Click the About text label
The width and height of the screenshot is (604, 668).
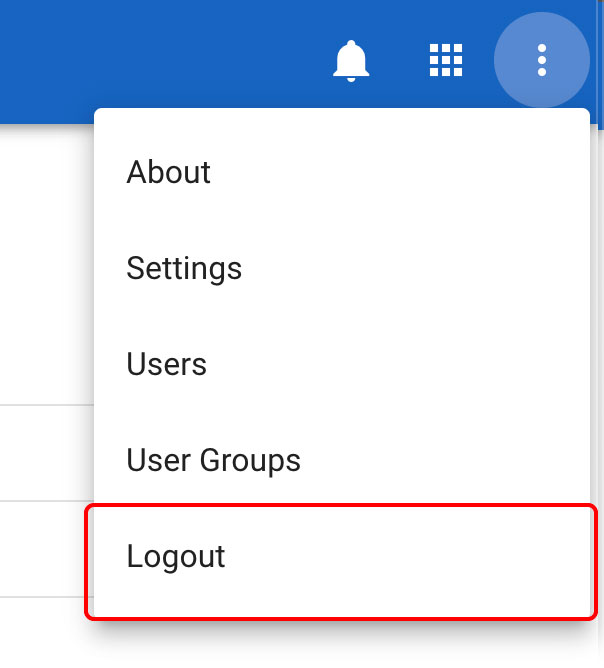point(169,172)
